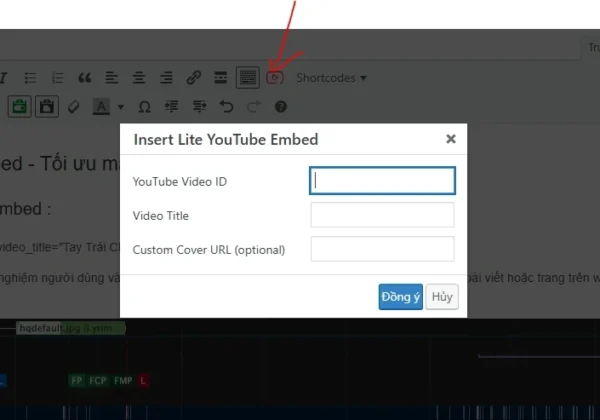Click the FMP timeline marker

coord(123,381)
